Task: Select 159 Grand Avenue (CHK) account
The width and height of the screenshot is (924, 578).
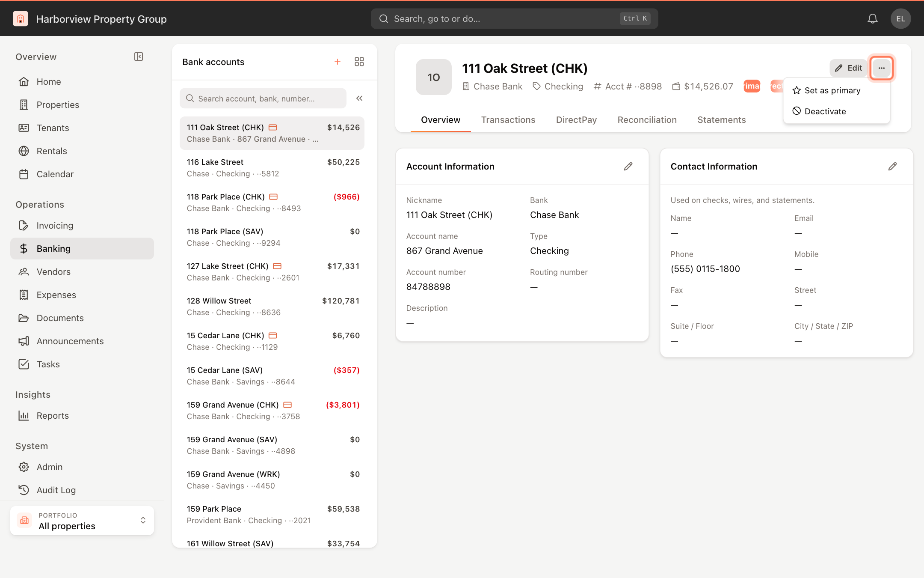Action: point(272,411)
